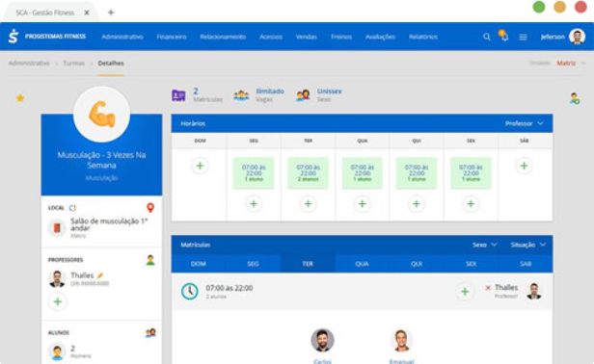Viewport: 594px width, 364px height.
Task: Add a schedule on DOM column
Action: (200, 166)
